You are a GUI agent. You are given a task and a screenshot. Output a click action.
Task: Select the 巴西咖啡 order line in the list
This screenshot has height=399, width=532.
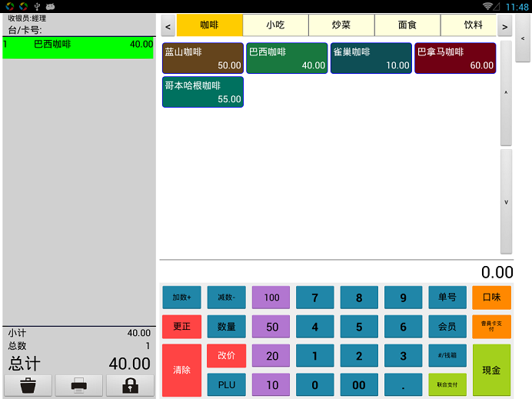pyautogui.click(x=78, y=45)
